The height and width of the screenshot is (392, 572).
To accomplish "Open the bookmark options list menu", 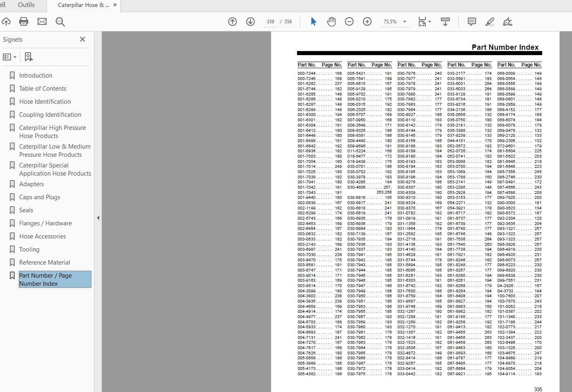I will (x=10, y=57).
